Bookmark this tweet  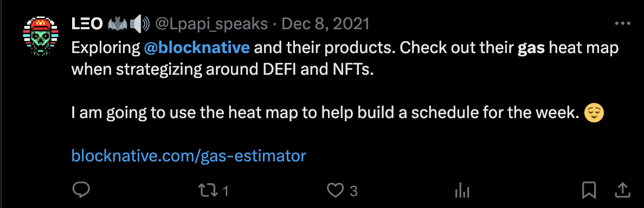pos(589,190)
